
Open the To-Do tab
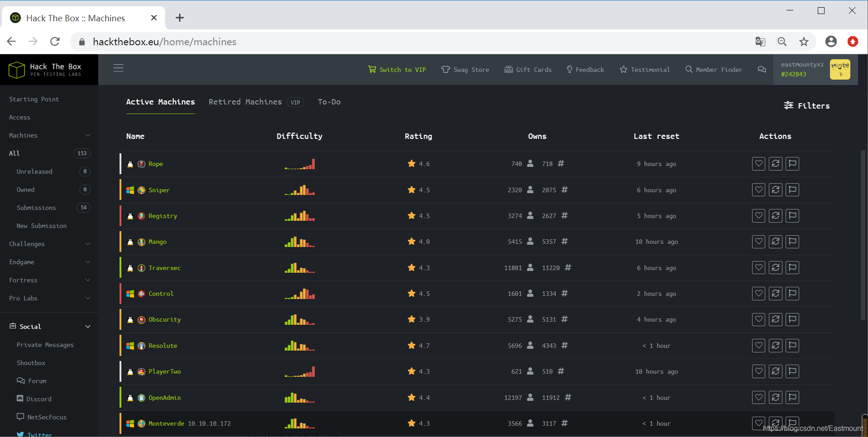click(329, 102)
